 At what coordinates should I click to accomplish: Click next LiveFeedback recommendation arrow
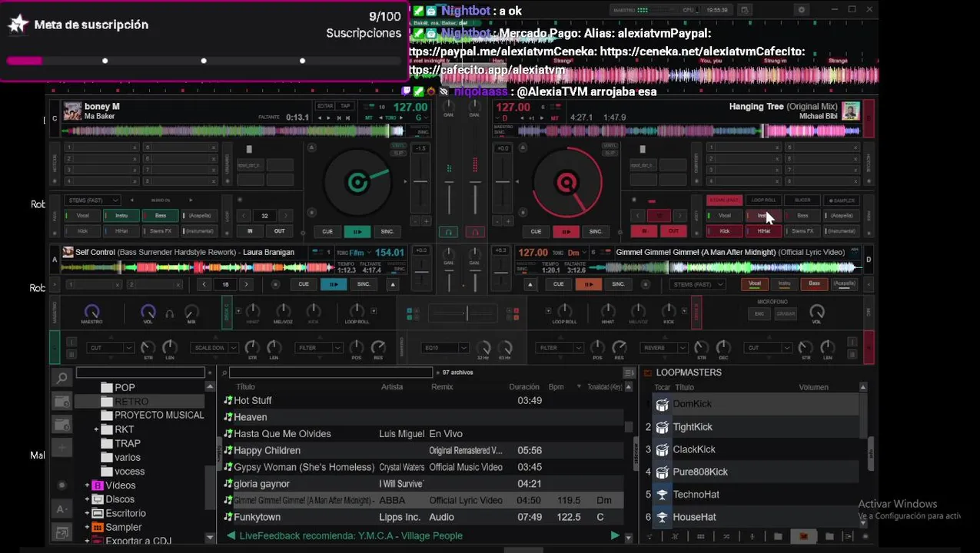point(614,535)
